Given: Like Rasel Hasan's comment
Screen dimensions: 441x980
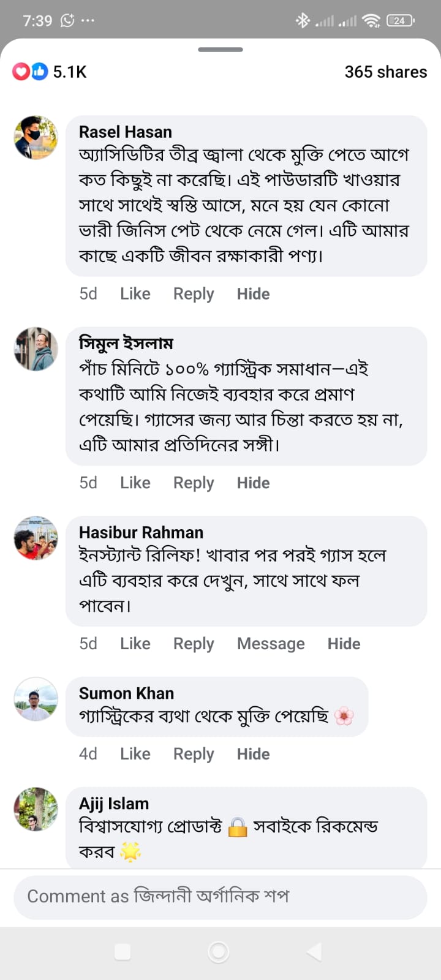Looking at the screenshot, I should [x=135, y=294].
